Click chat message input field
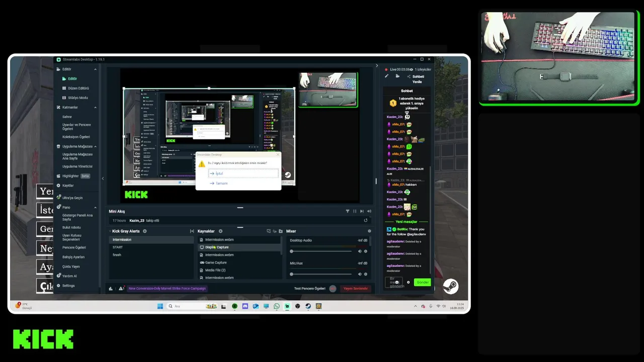 click(x=394, y=283)
